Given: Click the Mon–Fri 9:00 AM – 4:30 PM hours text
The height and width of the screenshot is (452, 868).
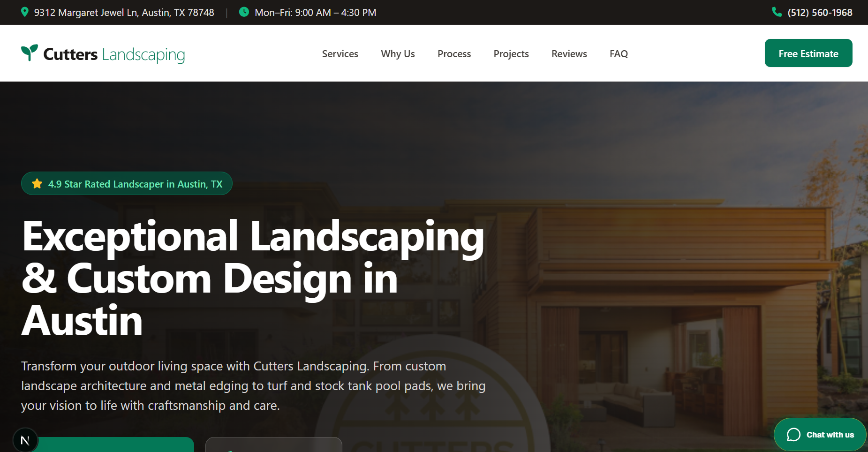Looking at the screenshot, I should click(x=315, y=13).
